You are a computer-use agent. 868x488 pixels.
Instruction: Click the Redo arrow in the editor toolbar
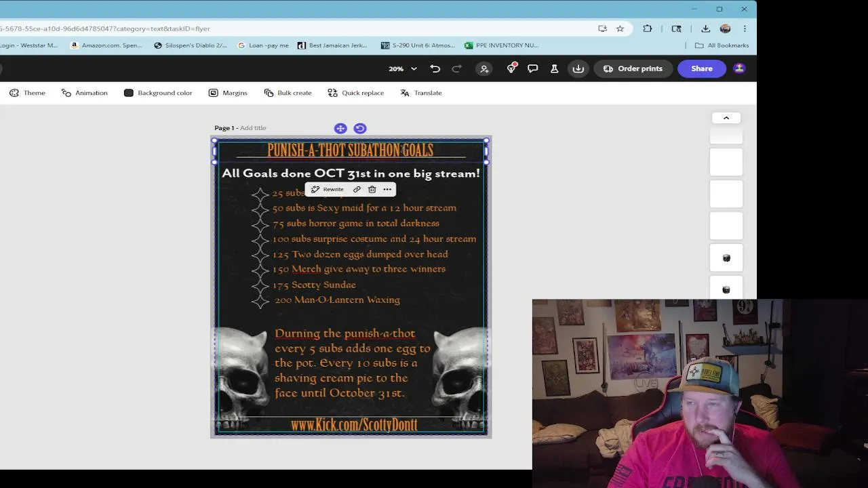pos(457,68)
